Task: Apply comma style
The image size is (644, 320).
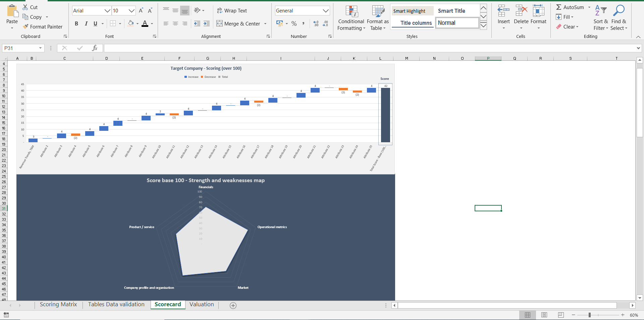Action: 304,23
